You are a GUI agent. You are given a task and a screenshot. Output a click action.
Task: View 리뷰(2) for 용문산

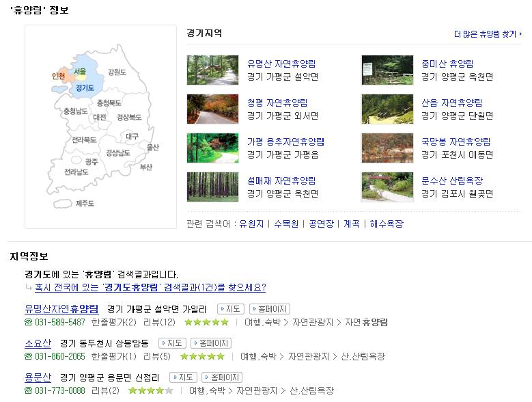pyautogui.click(x=106, y=390)
